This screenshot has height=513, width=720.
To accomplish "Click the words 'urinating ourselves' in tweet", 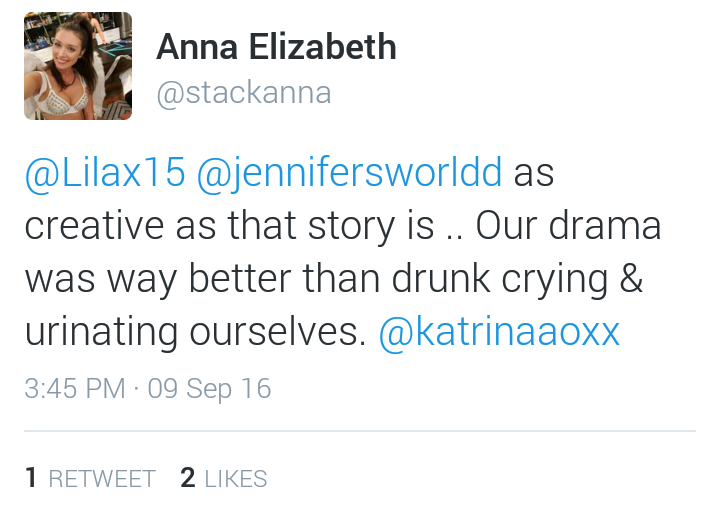I will point(196,332).
